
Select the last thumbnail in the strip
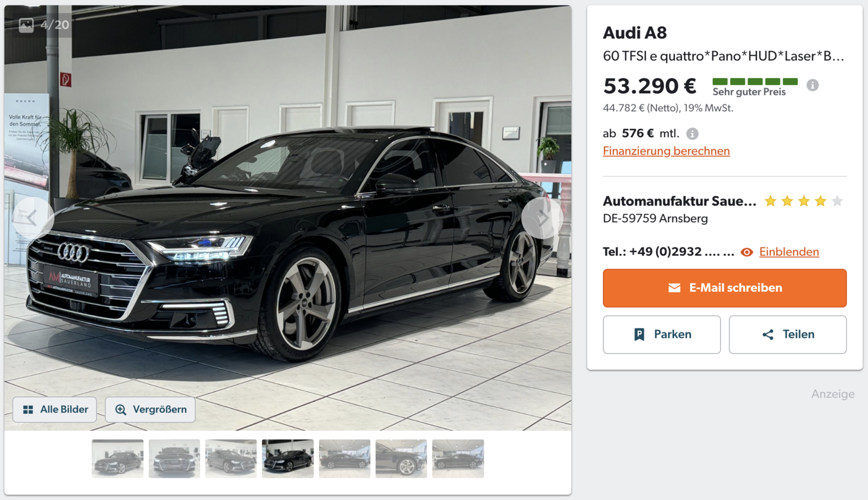pyautogui.click(x=458, y=459)
